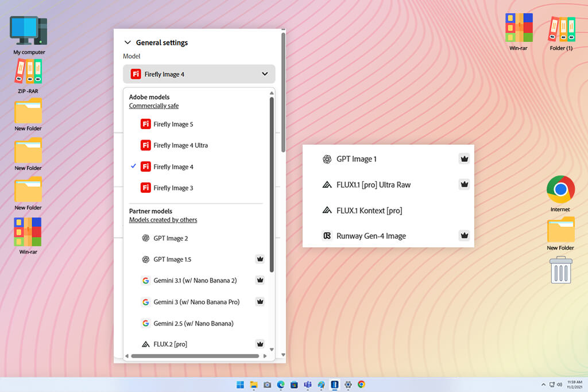Click the FLUX triangle logo beside FLUX.1 Kontext

pos(327,210)
